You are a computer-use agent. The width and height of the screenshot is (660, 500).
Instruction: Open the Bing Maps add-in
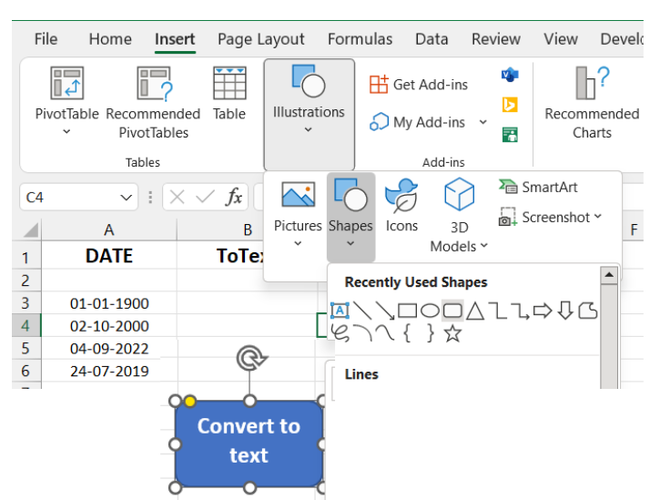pyautogui.click(x=510, y=105)
